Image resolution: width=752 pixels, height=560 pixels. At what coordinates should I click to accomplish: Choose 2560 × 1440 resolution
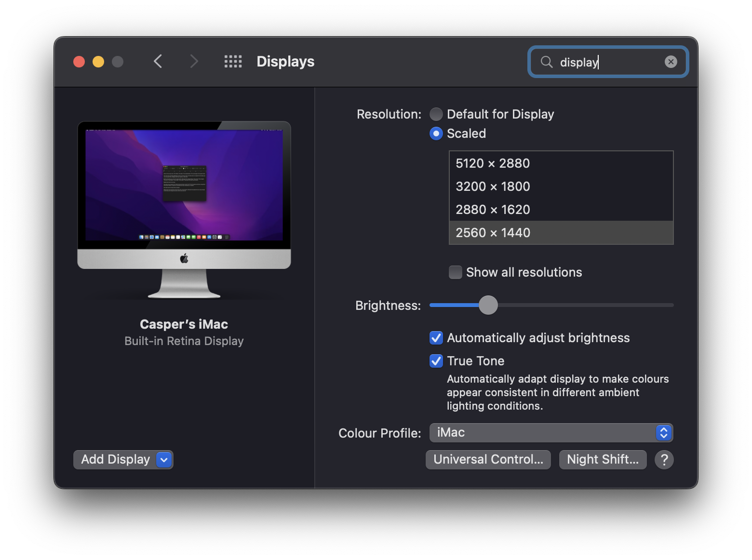pyautogui.click(x=561, y=233)
